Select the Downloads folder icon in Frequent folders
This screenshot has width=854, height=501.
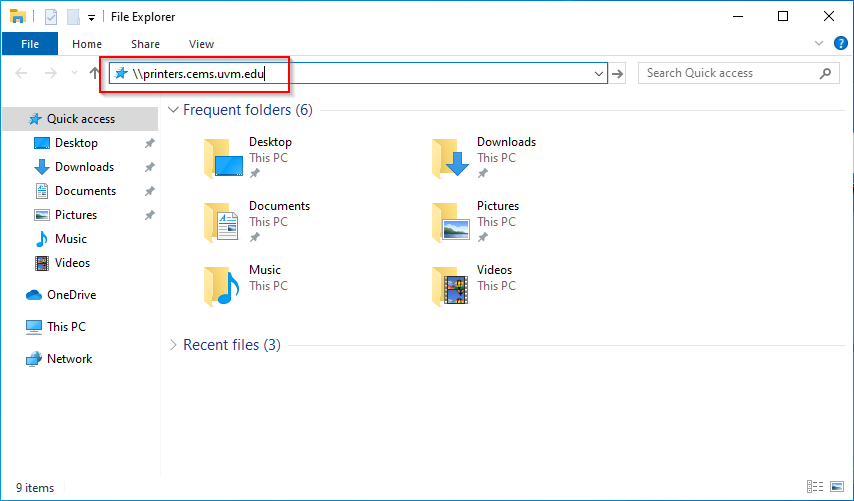pos(450,158)
